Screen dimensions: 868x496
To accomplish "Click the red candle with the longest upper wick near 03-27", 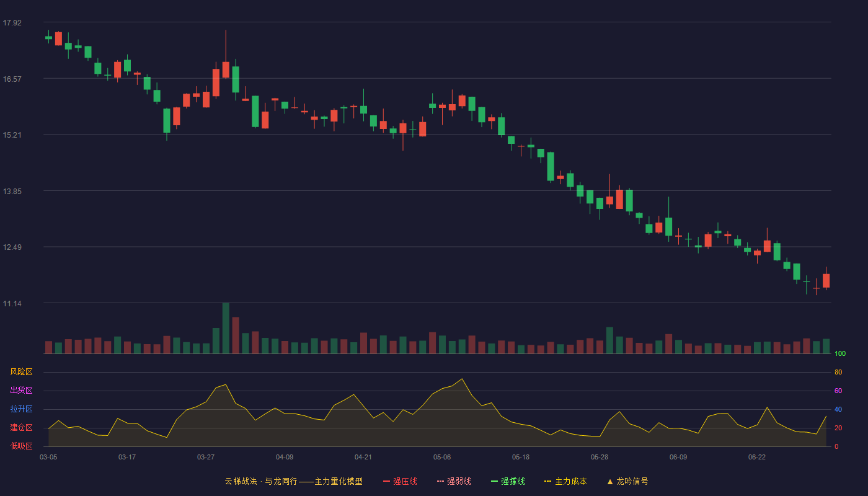I will tap(226, 69).
